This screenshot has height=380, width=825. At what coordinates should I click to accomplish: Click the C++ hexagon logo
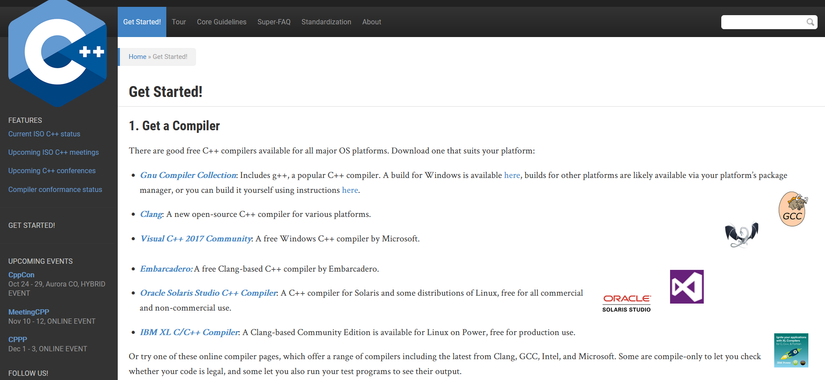[x=58, y=53]
